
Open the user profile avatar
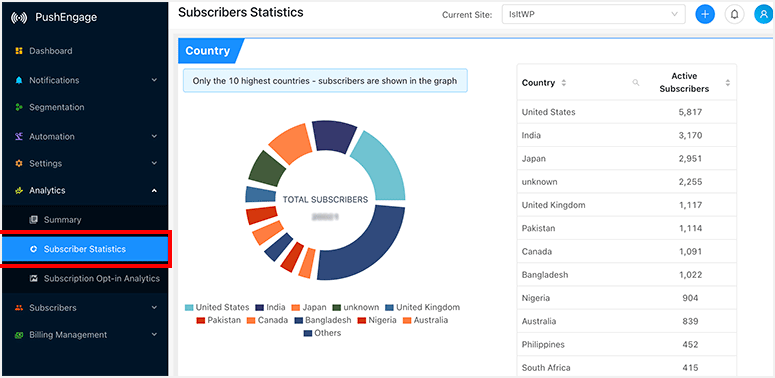[x=764, y=14]
